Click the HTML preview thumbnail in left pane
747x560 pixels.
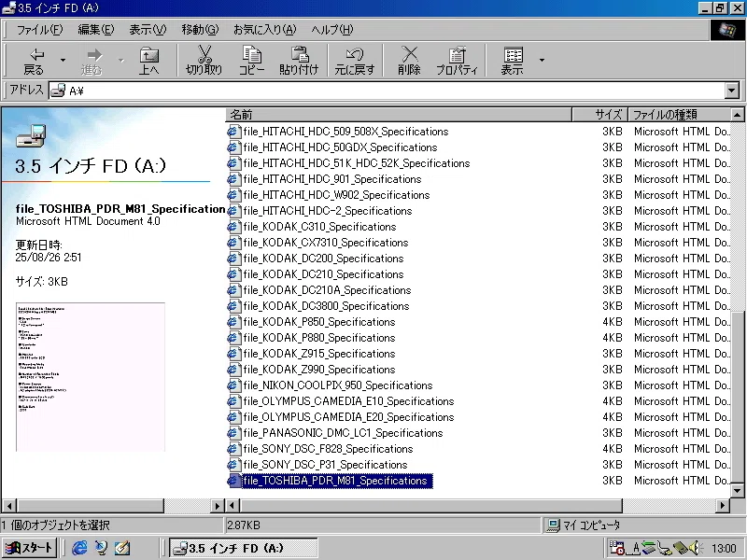pyautogui.click(x=91, y=377)
